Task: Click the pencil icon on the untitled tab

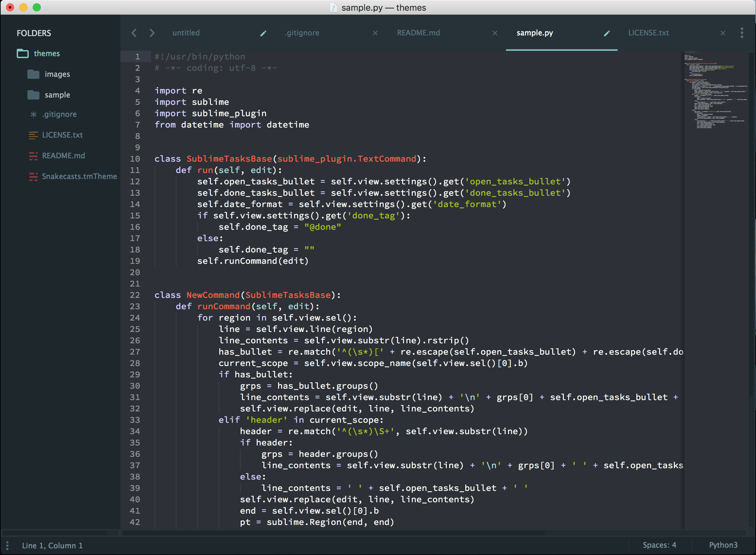Action: pos(264,33)
